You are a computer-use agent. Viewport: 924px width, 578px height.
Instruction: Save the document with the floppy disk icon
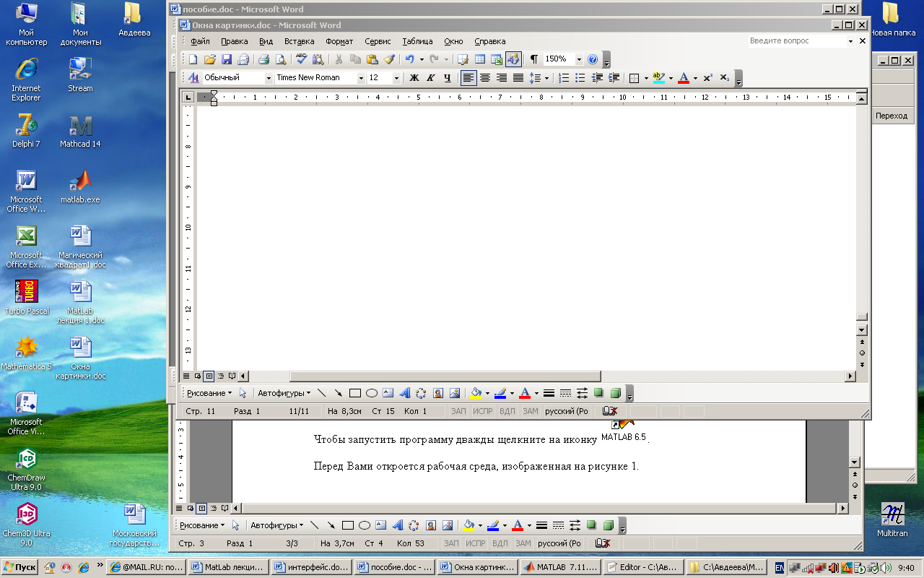coord(227,59)
